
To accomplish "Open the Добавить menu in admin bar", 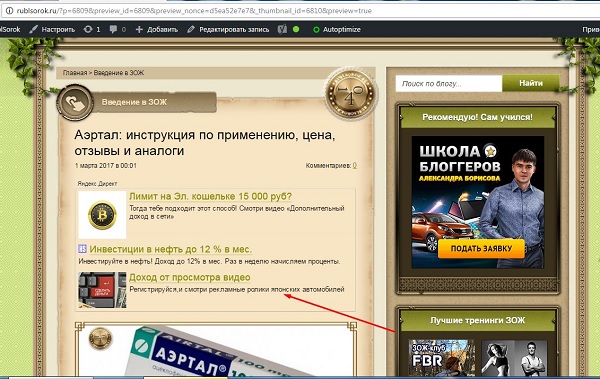I will [157, 29].
